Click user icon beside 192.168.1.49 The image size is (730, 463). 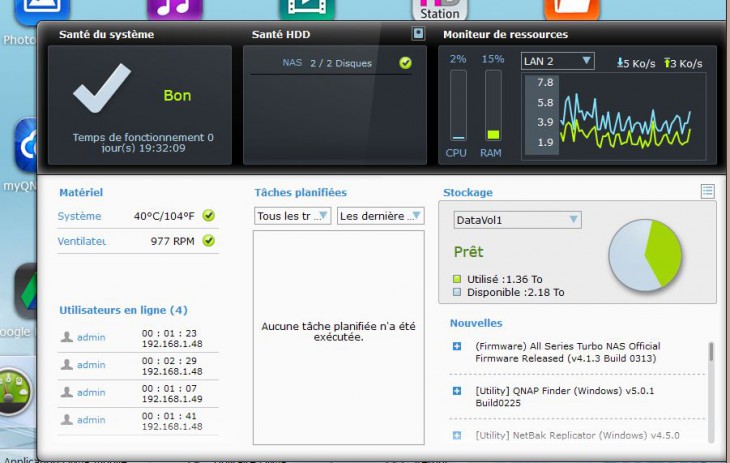[x=67, y=392]
